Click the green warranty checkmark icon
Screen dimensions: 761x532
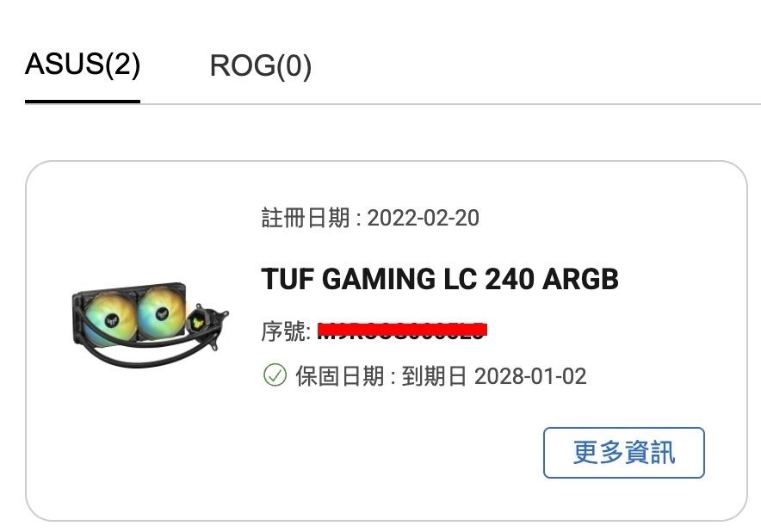[275, 375]
